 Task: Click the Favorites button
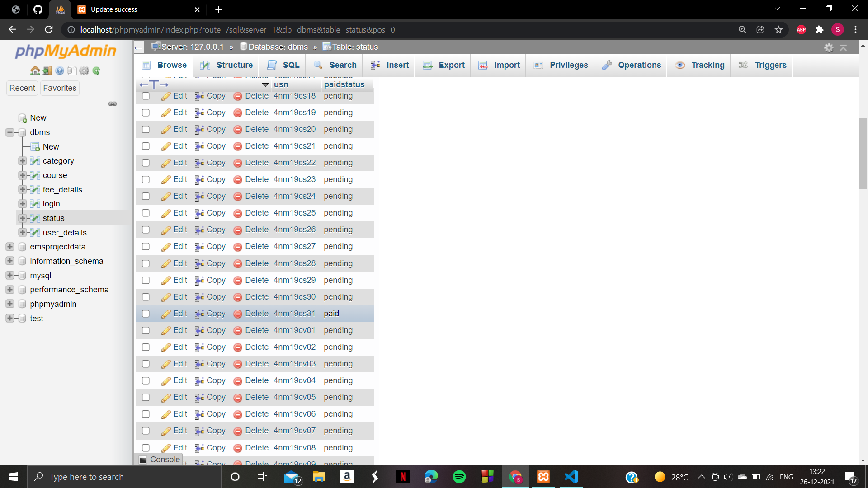click(60, 88)
